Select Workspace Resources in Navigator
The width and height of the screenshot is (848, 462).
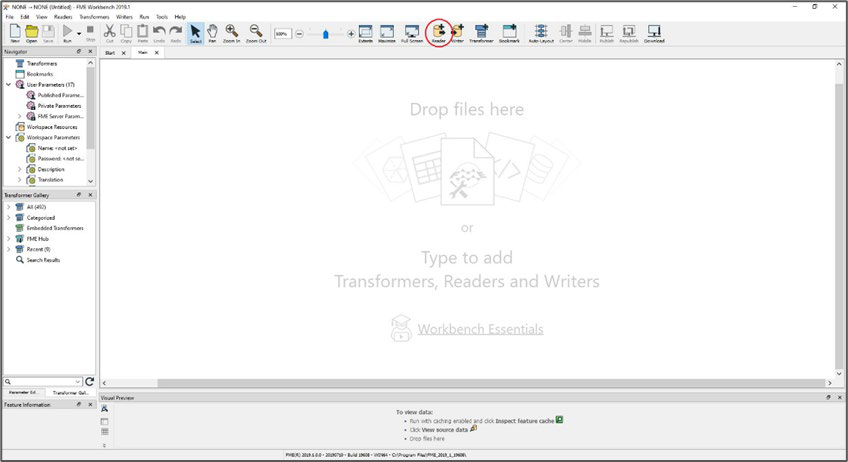(x=52, y=127)
